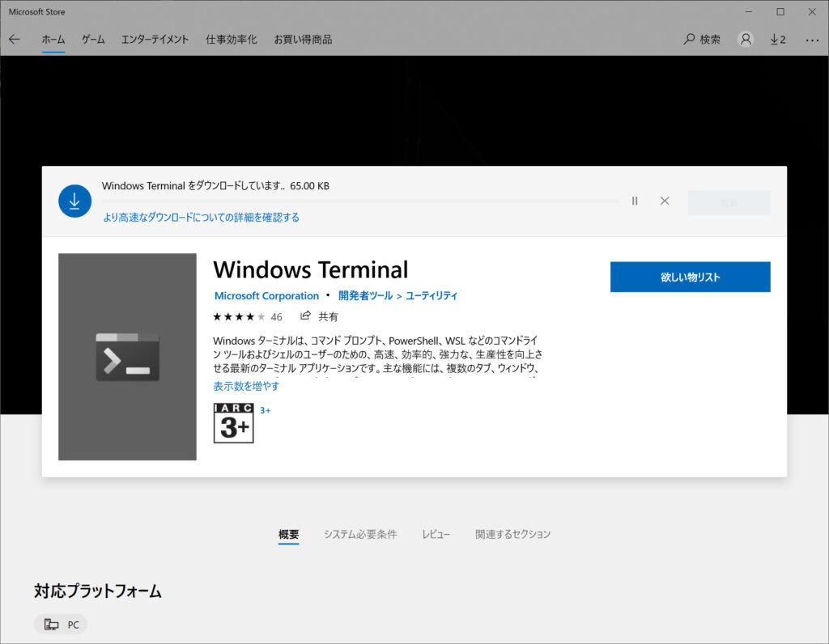Click the 3+ age rating link
Screen dimensions: 829x644
point(265,410)
